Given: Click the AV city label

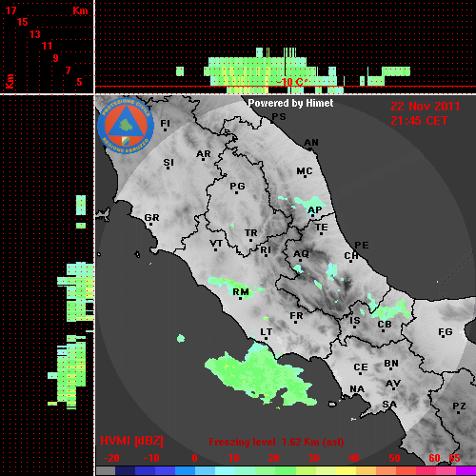Looking at the screenshot, I should pyautogui.click(x=393, y=384).
